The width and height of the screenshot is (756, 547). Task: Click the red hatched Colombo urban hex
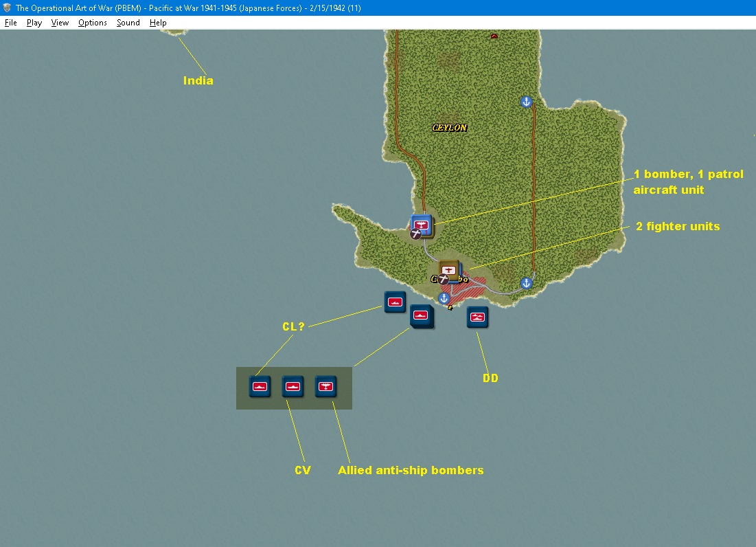tap(463, 291)
